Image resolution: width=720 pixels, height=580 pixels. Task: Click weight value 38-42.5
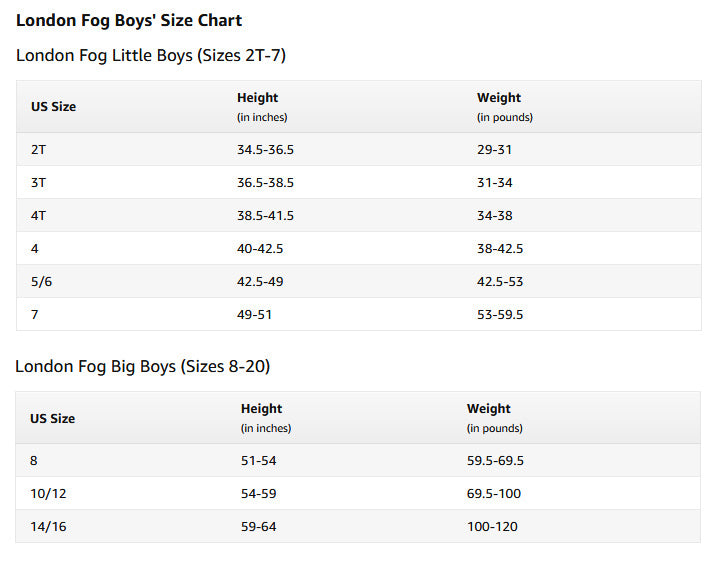(x=500, y=248)
